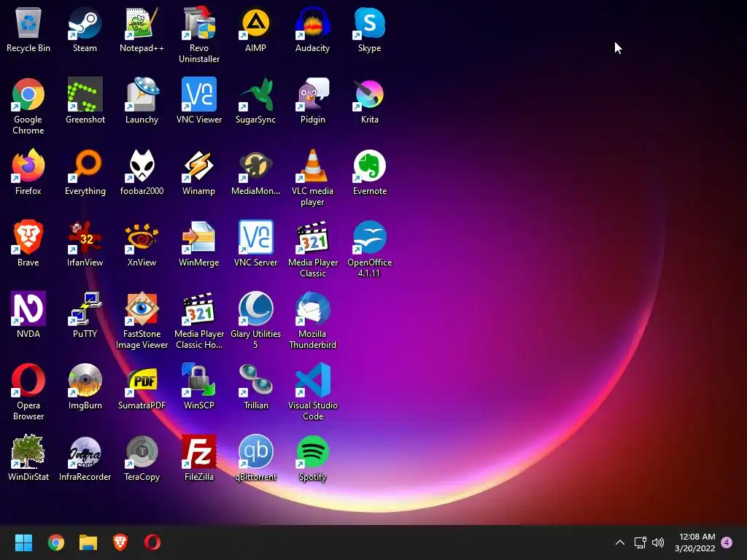Click the Evernote shortcut
This screenshot has height=560, width=747.
369,166
